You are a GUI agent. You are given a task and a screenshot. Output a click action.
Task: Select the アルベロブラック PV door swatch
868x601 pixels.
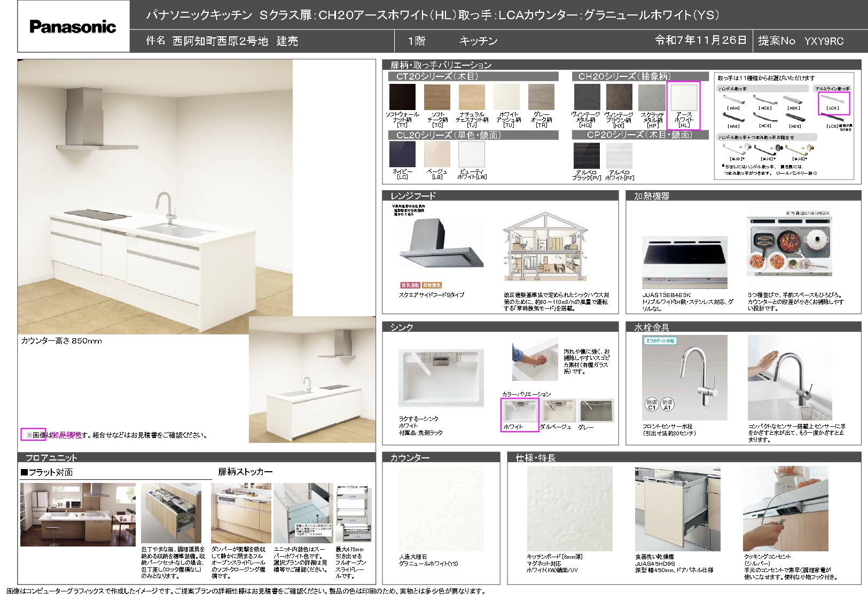[587, 155]
